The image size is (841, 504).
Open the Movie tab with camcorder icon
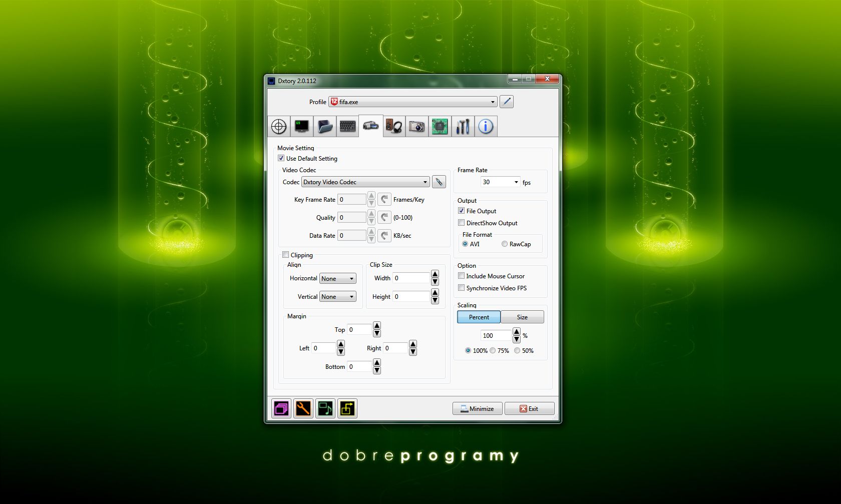click(x=371, y=126)
